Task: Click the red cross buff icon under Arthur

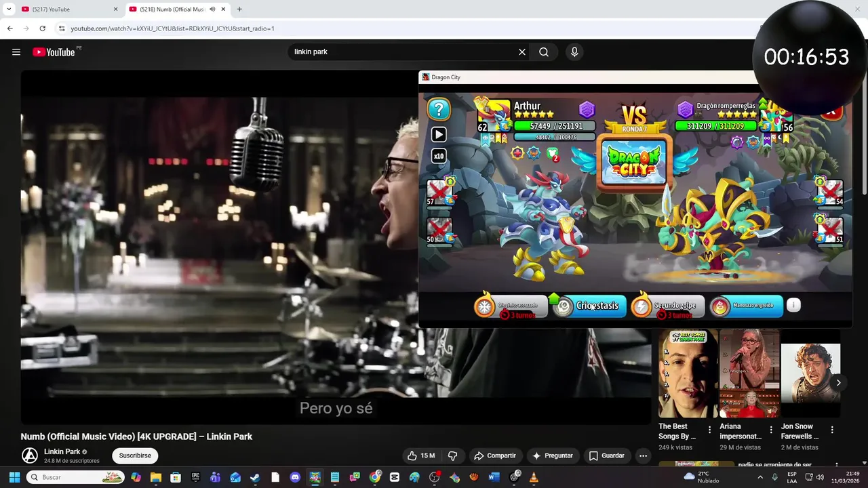Action: click(x=518, y=152)
